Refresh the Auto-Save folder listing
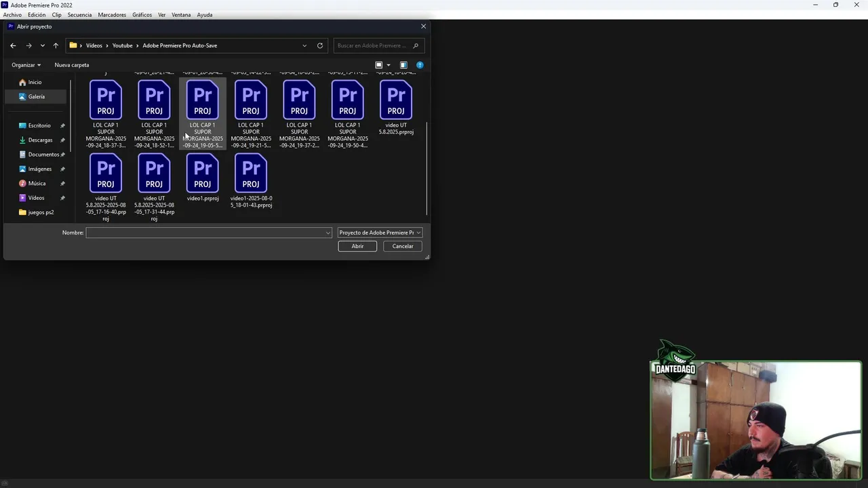 (x=320, y=45)
